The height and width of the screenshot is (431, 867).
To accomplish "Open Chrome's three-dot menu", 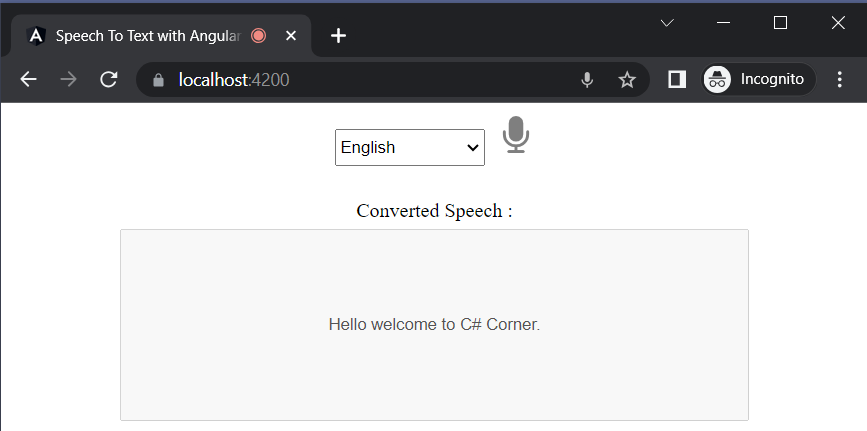I will pyautogui.click(x=839, y=80).
